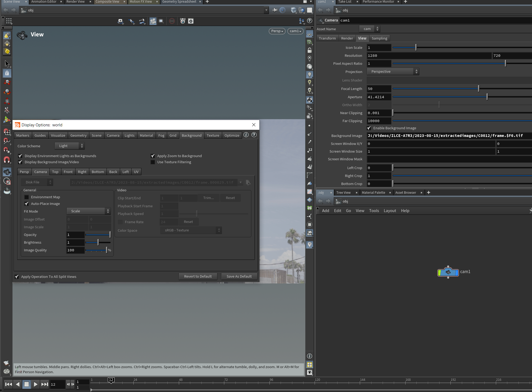Toggle Display Environment Lights as Backgrounds
532x392 pixels.
pyautogui.click(x=20, y=156)
